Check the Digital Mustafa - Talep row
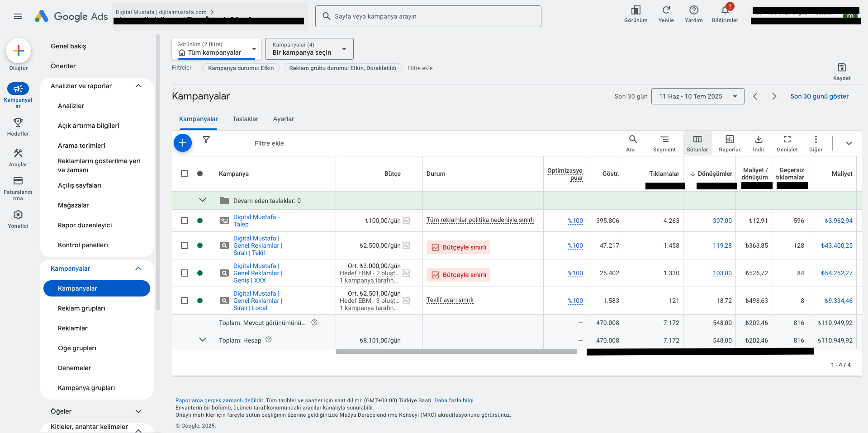868x433 pixels. (x=185, y=221)
